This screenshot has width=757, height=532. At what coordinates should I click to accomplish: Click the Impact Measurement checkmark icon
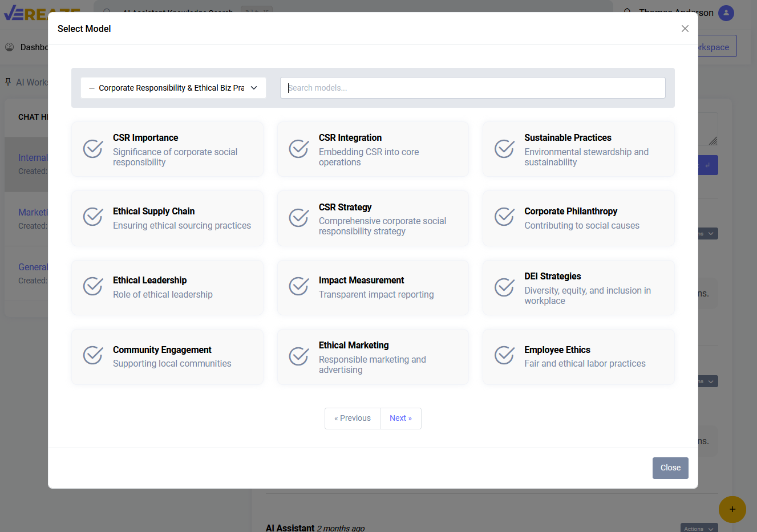click(298, 286)
